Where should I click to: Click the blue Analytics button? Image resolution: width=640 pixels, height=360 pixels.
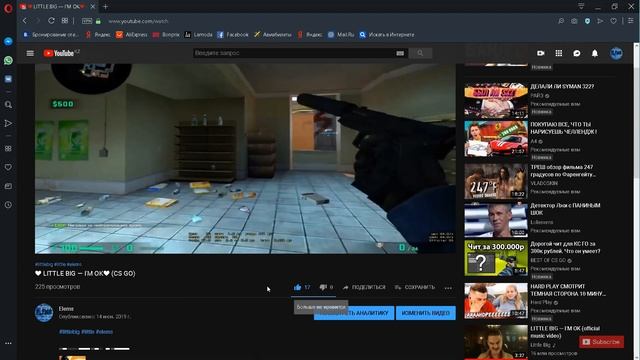(x=354, y=313)
